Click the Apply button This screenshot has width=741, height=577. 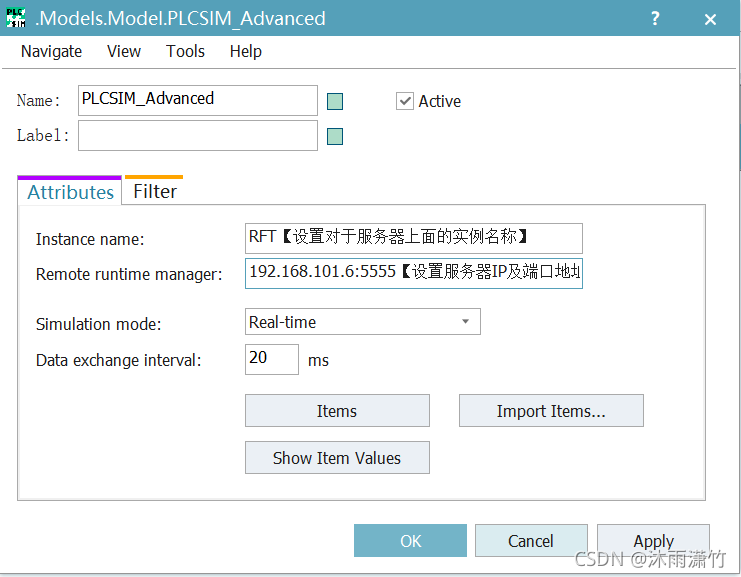coord(653,541)
